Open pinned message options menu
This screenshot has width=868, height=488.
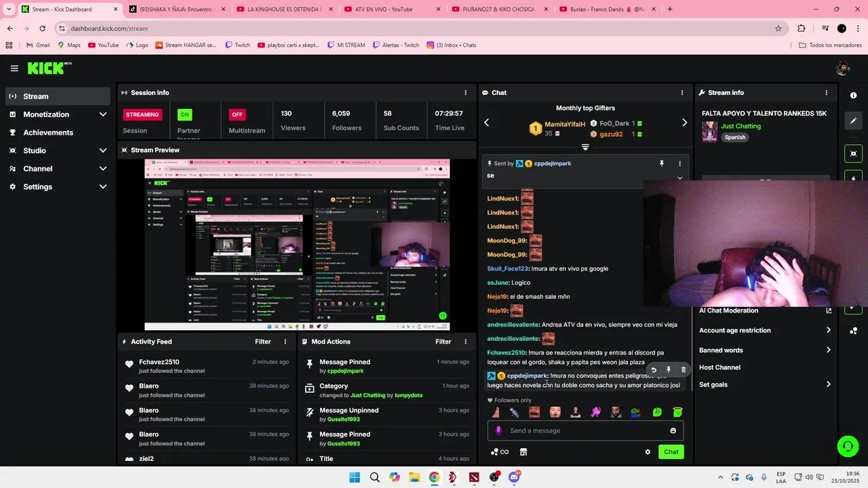coord(679,163)
